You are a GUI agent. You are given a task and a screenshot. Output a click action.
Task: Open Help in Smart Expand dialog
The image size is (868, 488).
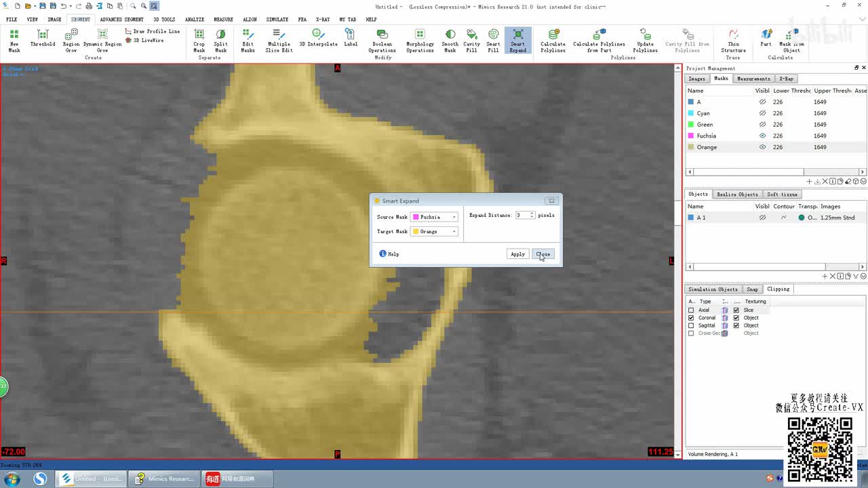click(389, 254)
